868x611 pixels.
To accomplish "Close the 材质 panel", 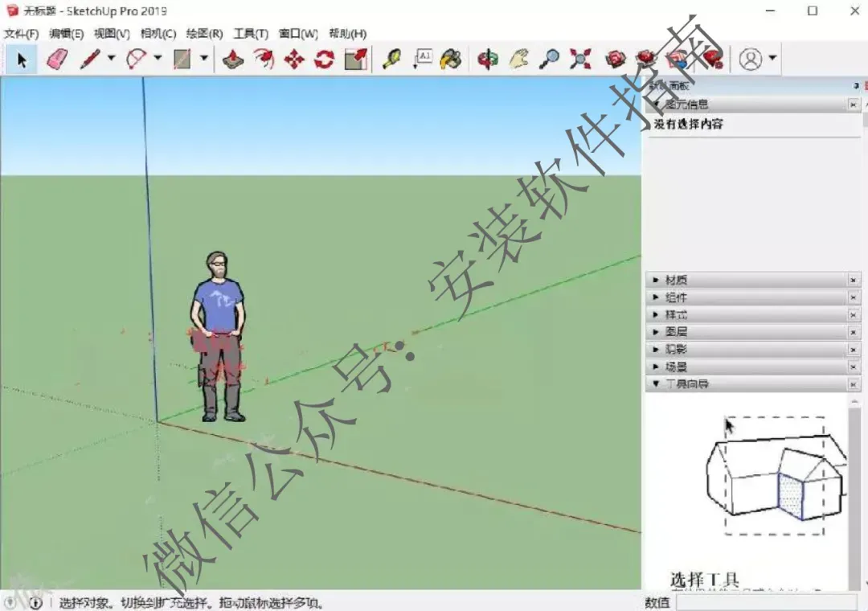I will tap(853, 281).
